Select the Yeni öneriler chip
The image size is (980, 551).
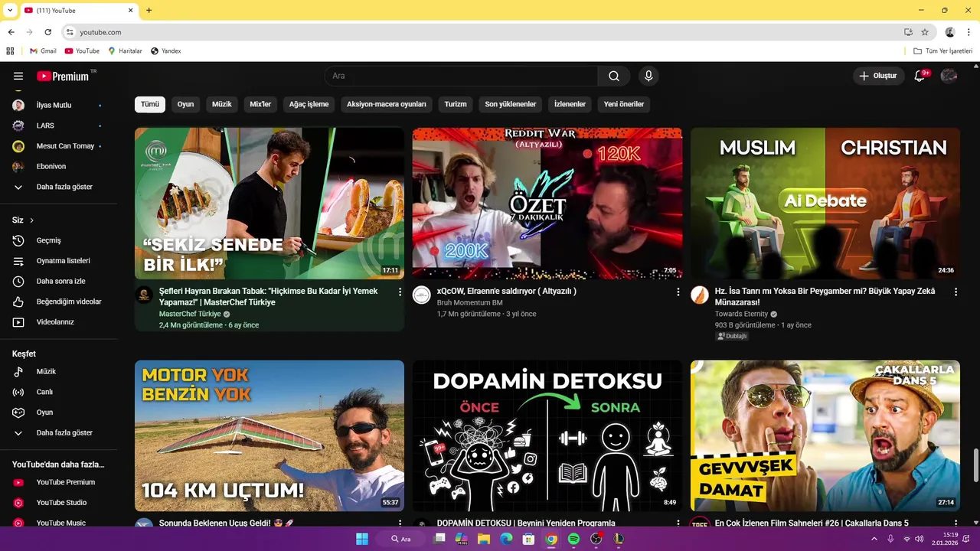624,104
